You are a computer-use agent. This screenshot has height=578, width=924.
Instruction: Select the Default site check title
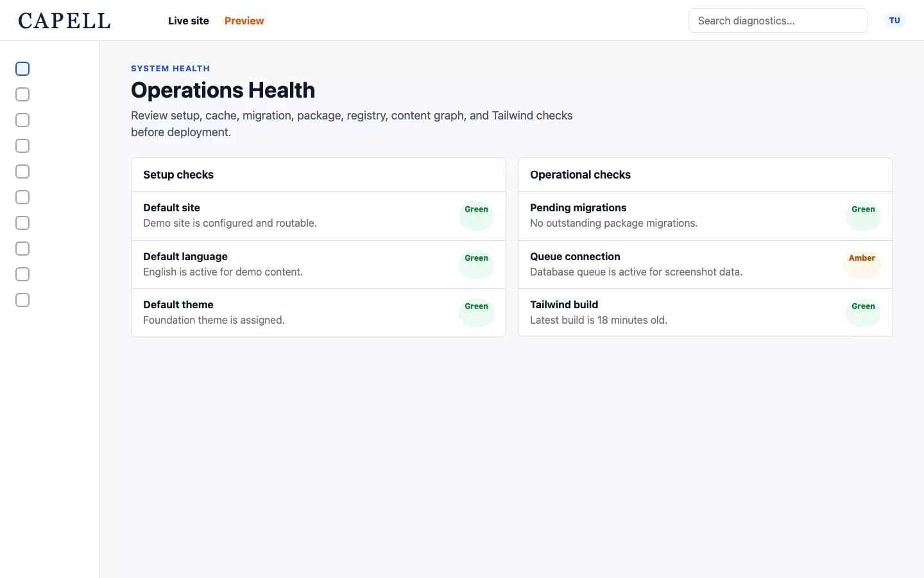[171, 207]
